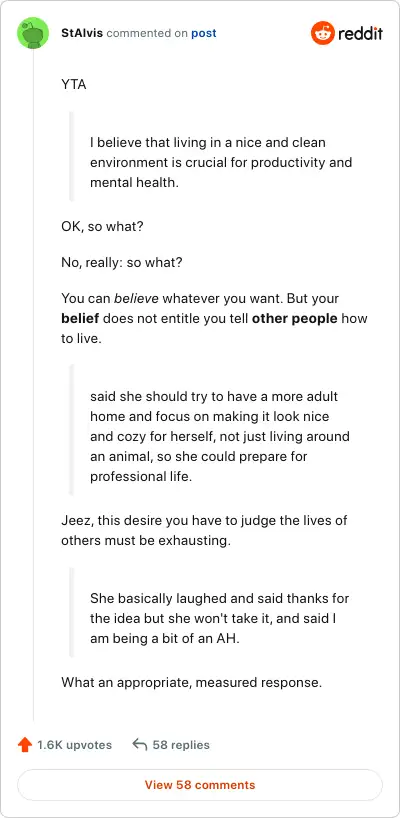The height and width of the screenshot is (818, 400).
Task: Click the orange Reddit snoo logo
Action: (323, 33)
